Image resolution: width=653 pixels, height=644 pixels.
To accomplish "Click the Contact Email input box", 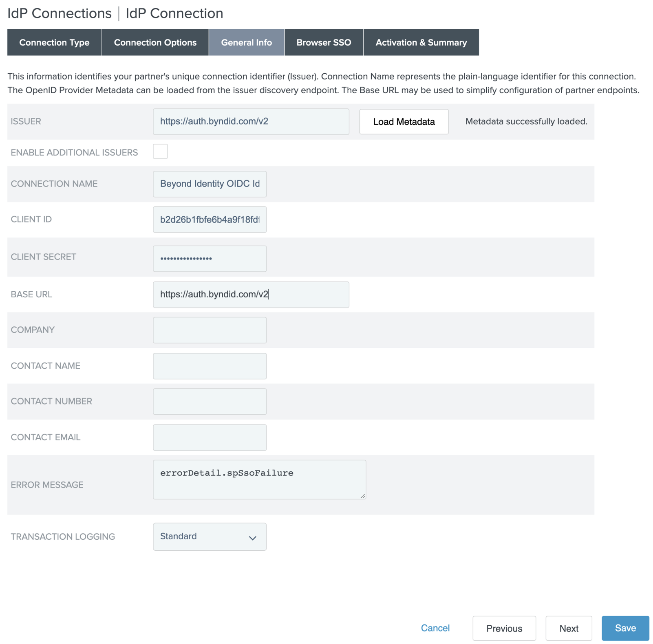I will [210, 437].
